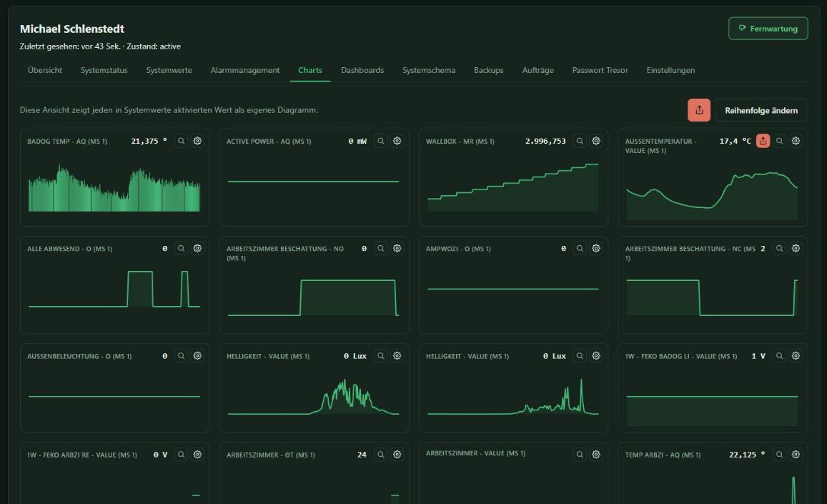This screenshot has width=827, height=504.
Task: Open AMPWOZI - O settings gear
Action: (596, 248)
